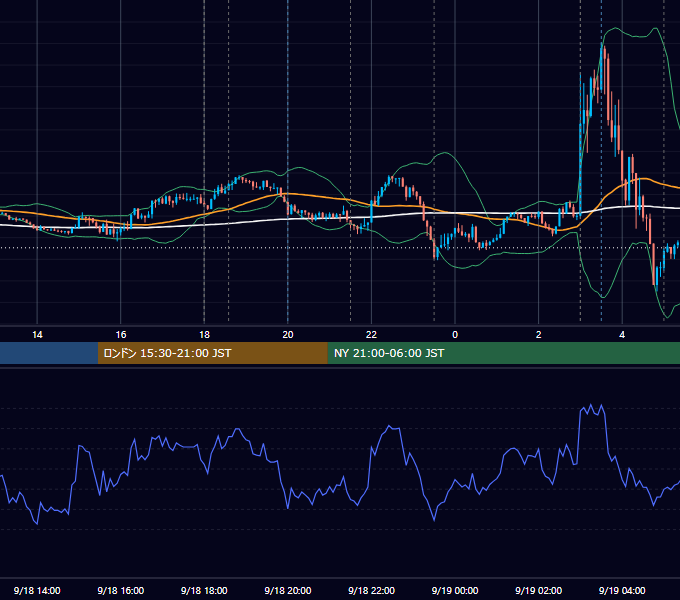Click the hour label 4 on the upper axis
Screen dimensions: 680x600
tap(622, 335)
